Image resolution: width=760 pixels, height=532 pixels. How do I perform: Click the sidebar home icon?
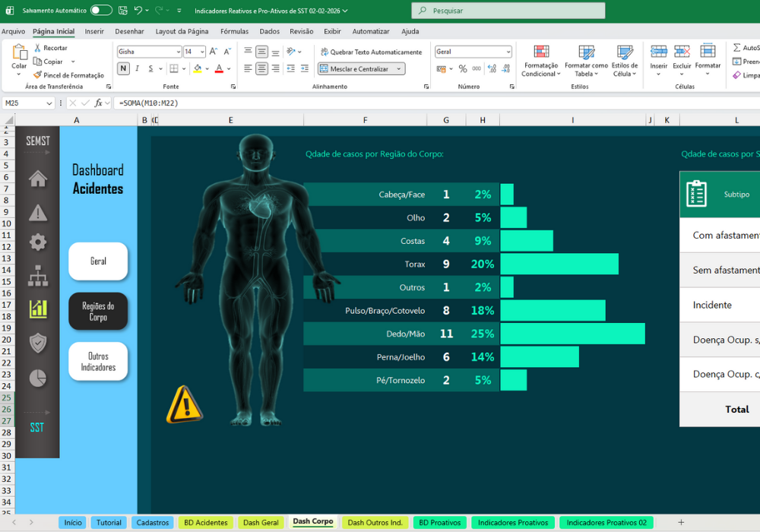click(38, 179)
